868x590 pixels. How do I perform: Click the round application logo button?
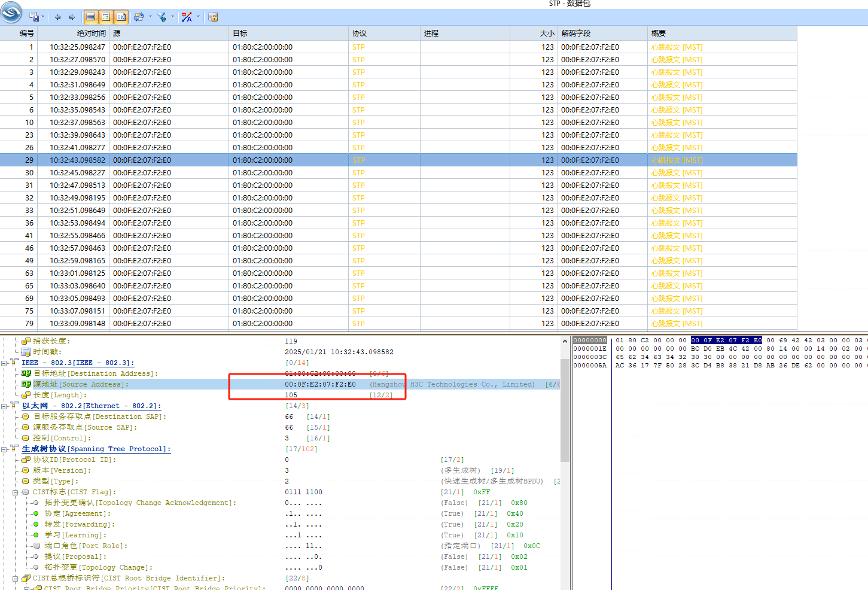(11, 12)
